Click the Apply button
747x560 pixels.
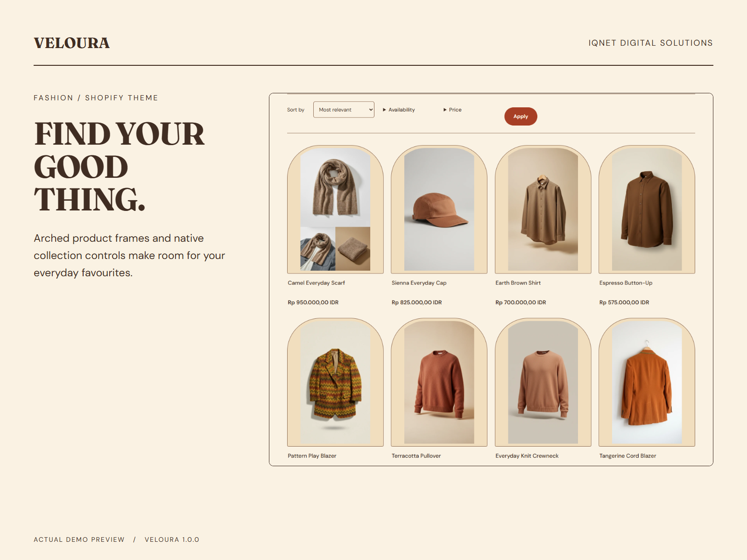521,116
